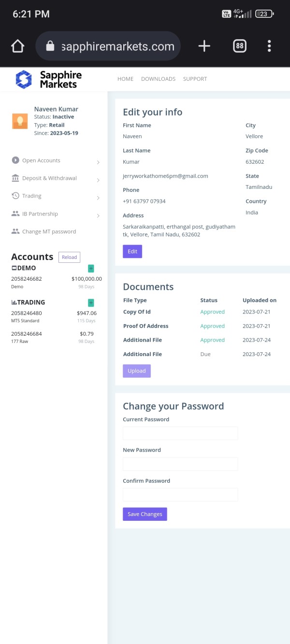
Task: Select demo account 2058246682
Action: click(27, 279)
